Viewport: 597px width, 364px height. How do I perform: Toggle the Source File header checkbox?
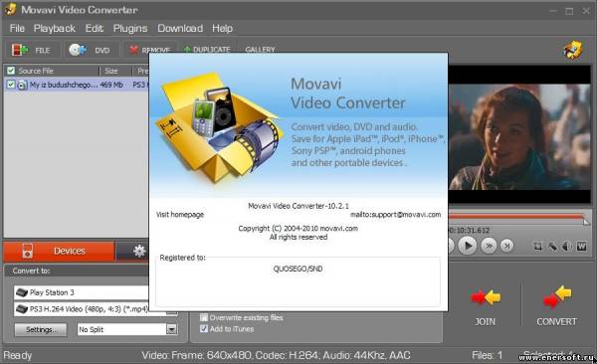(x=11, y=71)
